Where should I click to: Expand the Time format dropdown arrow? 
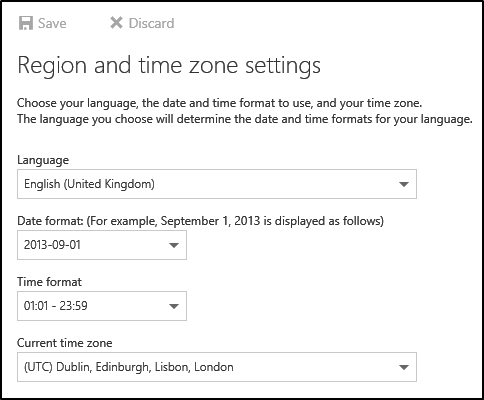pyautogui.click(x=174, y=306)
